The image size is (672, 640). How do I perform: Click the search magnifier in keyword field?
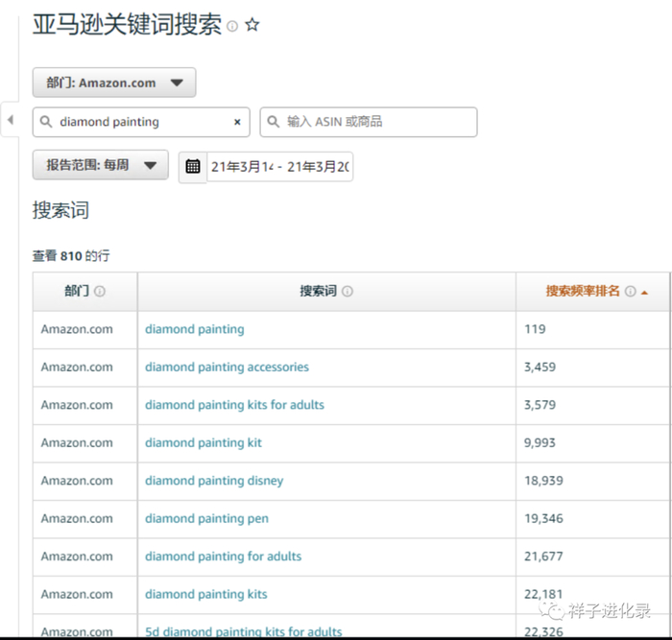(46, 122)
